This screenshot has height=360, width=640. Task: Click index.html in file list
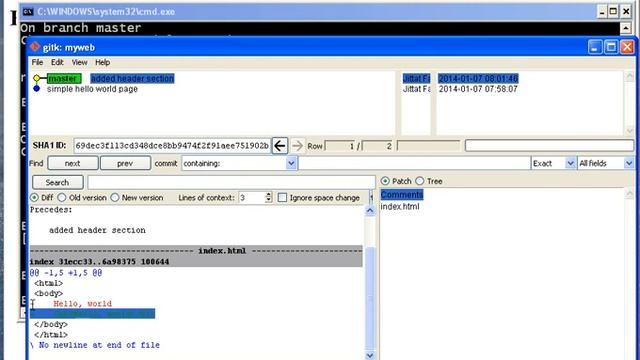[x=400, y=207]
